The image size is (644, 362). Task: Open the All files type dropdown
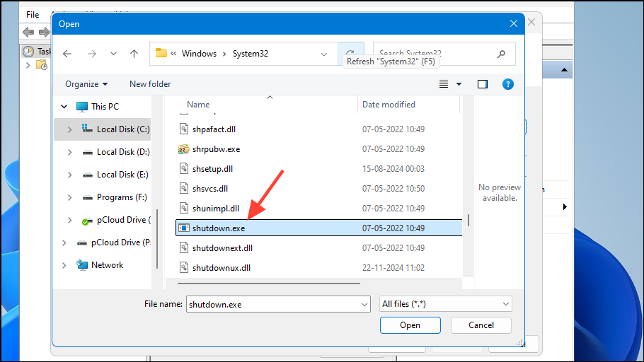(445, 304)
